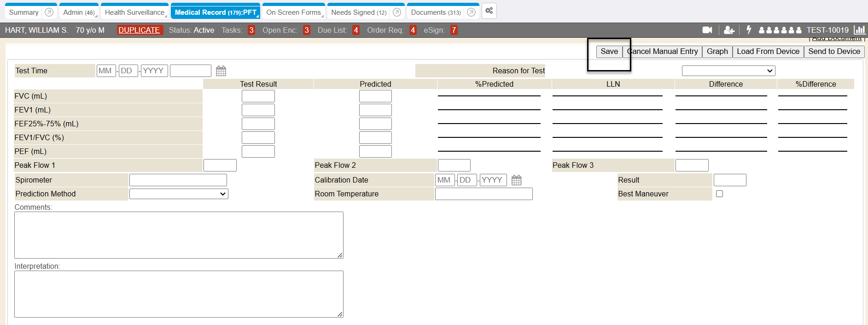This screenshot has width=868, height=325.
Task: Click the FVC Test Result input field
Action: tap(258, 96)
